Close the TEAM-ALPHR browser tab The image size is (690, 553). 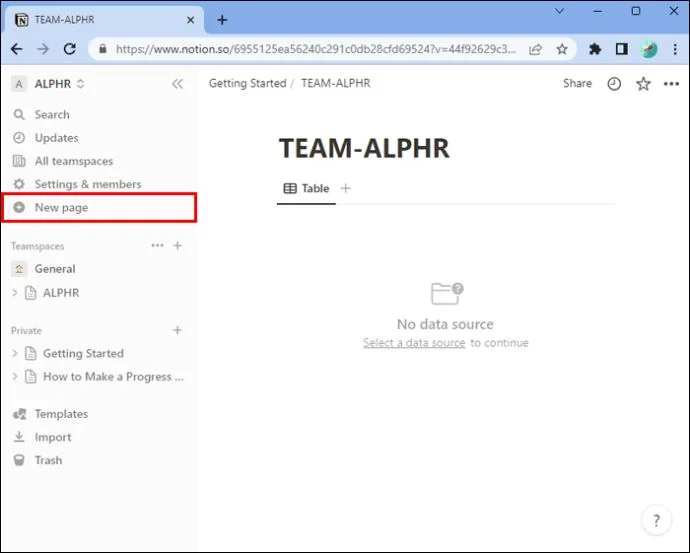tap(190, 20)
